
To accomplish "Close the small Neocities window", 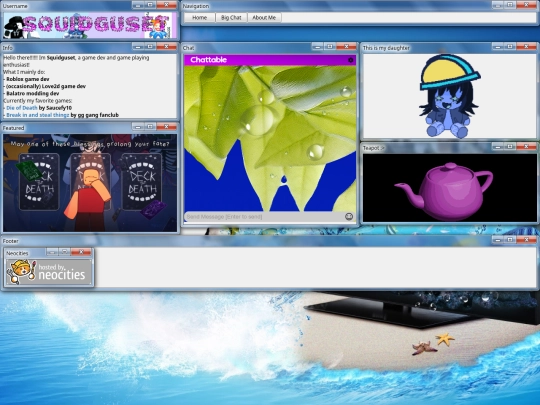I will pyautogui.click(x=81, y=252).
